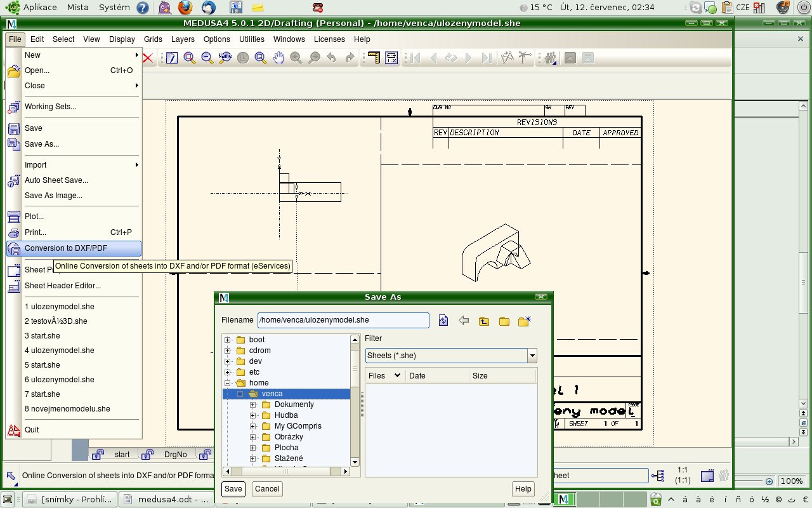This screenshot has width=812, height=508.
Task: Create a new folder in Save As
Action: 524,321
